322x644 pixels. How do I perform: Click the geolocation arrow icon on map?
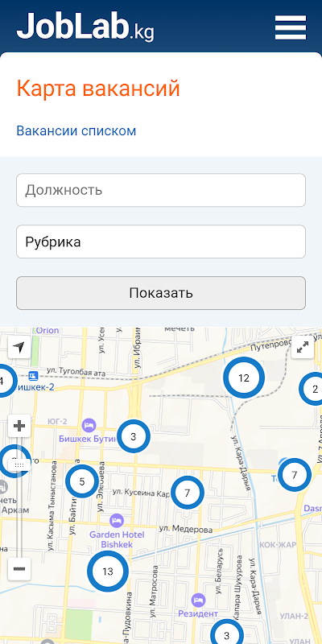(19, 347)
